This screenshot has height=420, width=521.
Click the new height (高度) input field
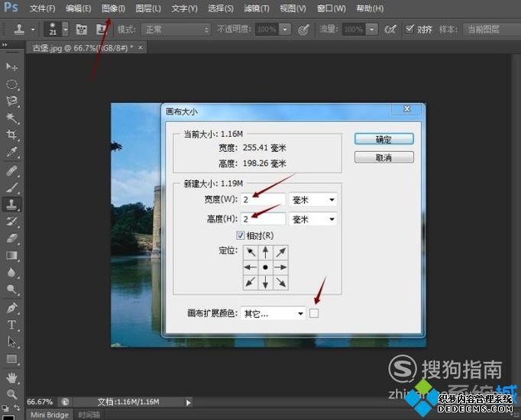263,219
